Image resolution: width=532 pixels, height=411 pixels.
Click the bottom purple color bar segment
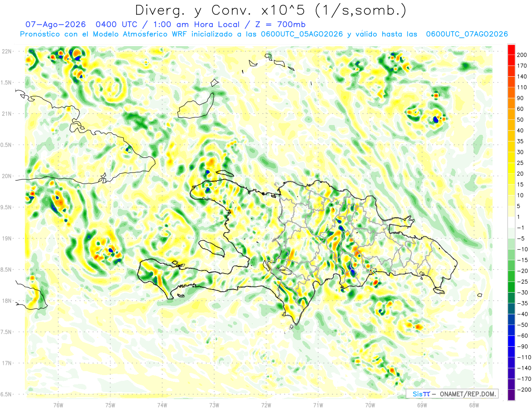point(511,395)
